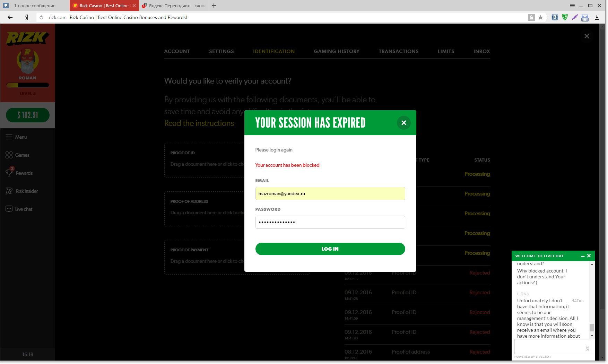Follow the Read the instructions link

[x=199, y=123]
